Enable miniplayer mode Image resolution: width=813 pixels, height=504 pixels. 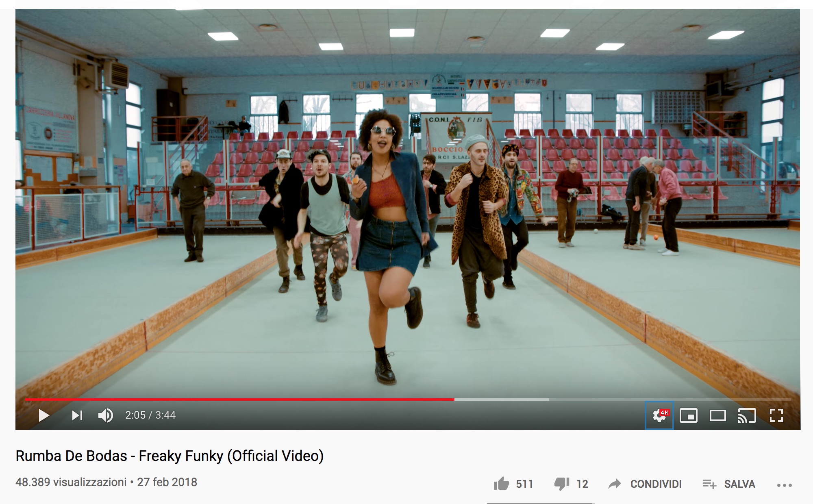pyautogui.click(x=689, y=415)
